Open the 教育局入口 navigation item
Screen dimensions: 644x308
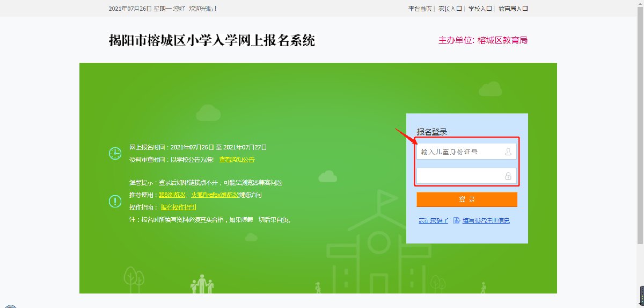[513, 9]
